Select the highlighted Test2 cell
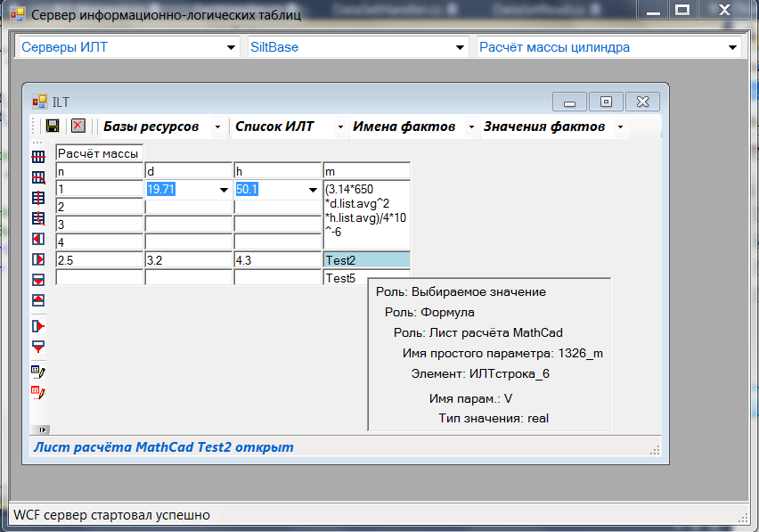This screenshot has width=759, height=532. coord(366,260)
